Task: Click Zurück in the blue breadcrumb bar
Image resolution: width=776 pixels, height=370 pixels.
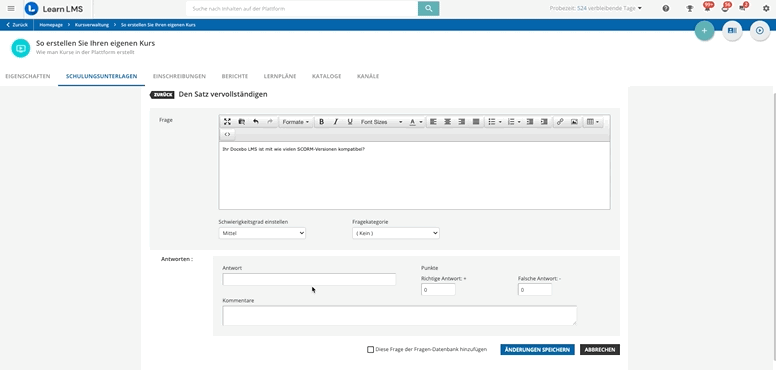Action: point(17,25)
